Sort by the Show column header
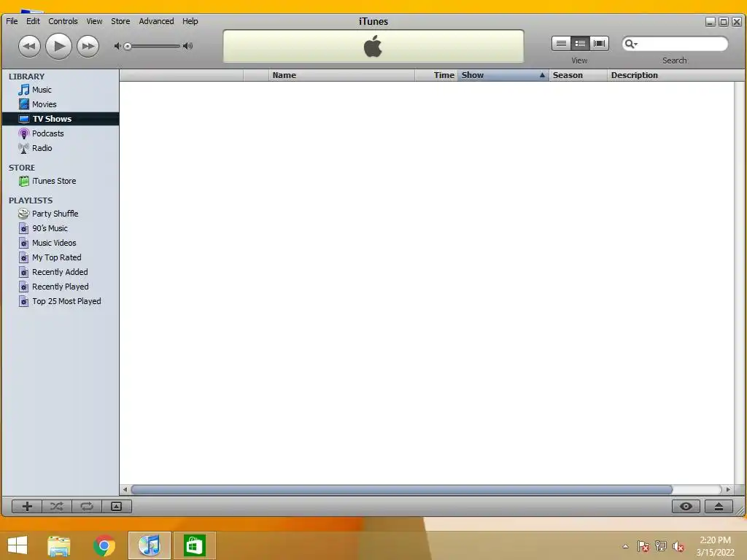747x560 pixels. [x=503, y=75]
